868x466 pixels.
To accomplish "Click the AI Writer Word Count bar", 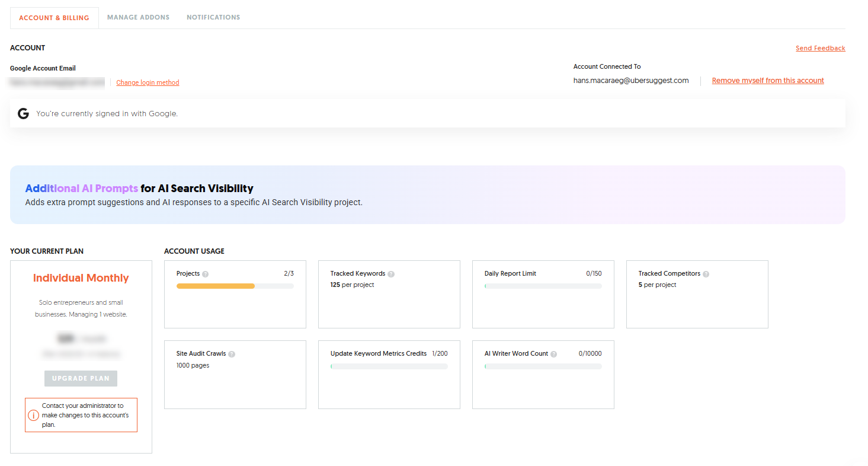I will (x=543, y=366).
